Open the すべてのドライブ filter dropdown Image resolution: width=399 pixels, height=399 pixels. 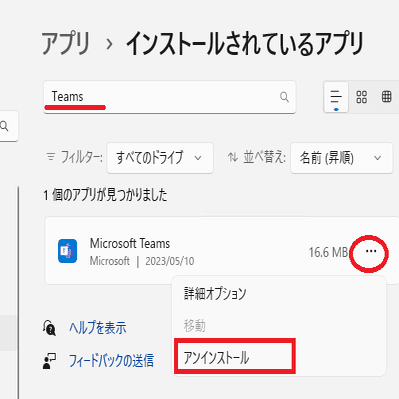point(160,158)
